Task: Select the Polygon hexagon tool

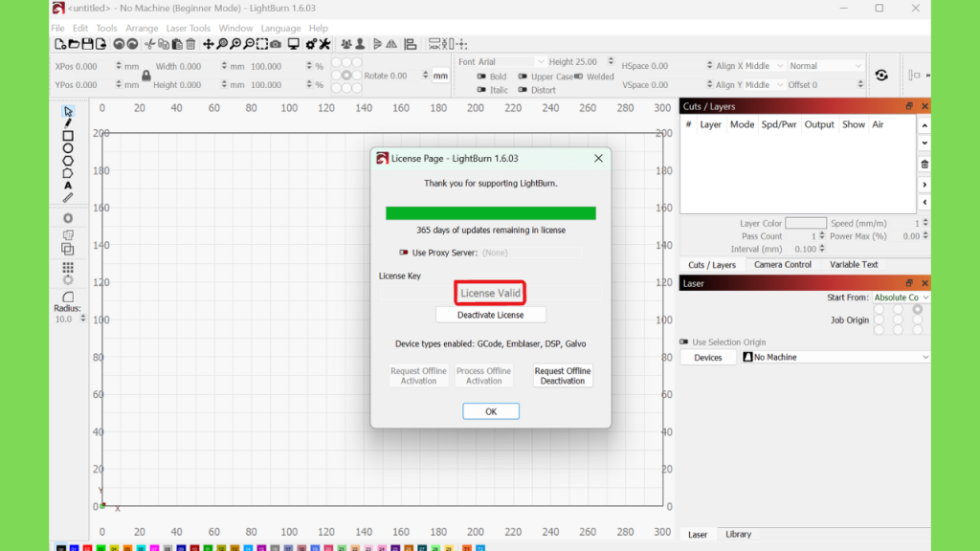Action: 68,161
